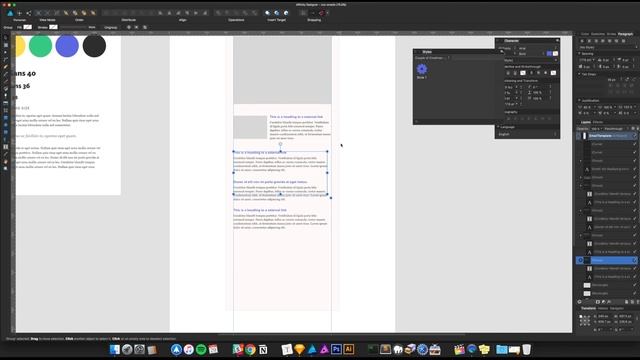Select the Paragraph tab

click(x=625, y=34)
